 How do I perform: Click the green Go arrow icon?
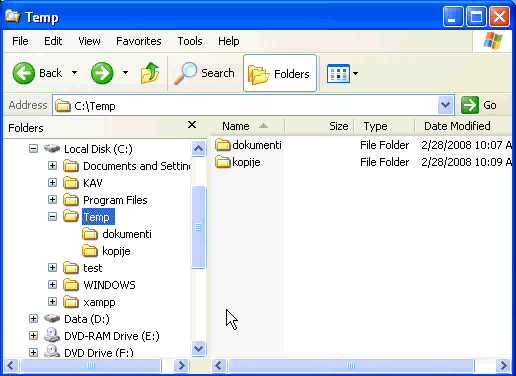470,105
